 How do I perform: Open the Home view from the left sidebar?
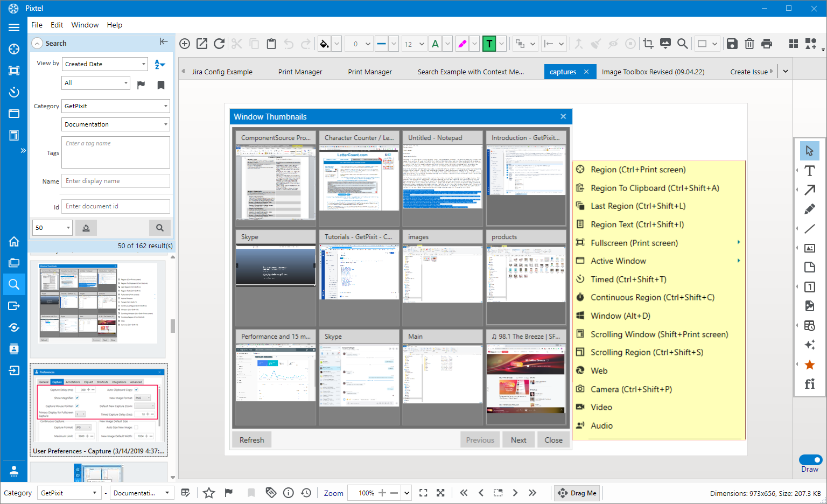tap(14, 241)
